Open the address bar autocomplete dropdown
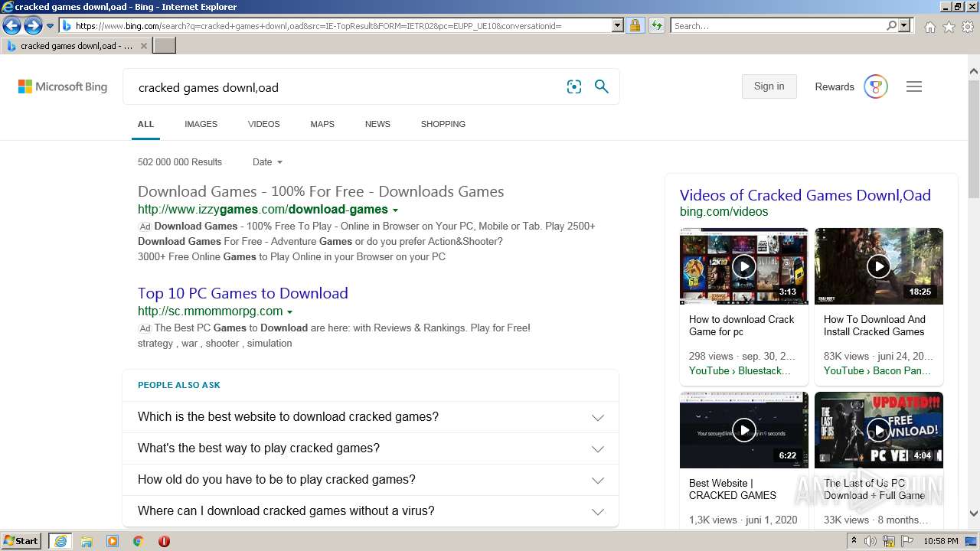Screen dimensions: 980x551 pyautogui.click(x=618, y=26)
